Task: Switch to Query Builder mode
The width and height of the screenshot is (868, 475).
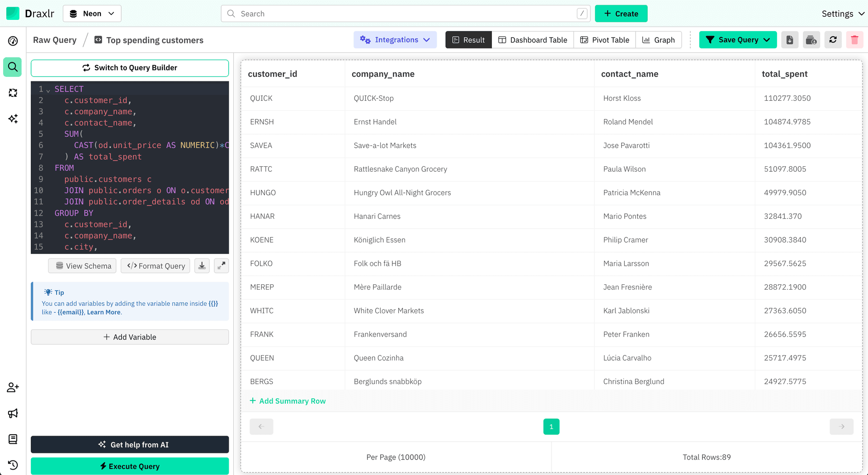Action: 130,68
